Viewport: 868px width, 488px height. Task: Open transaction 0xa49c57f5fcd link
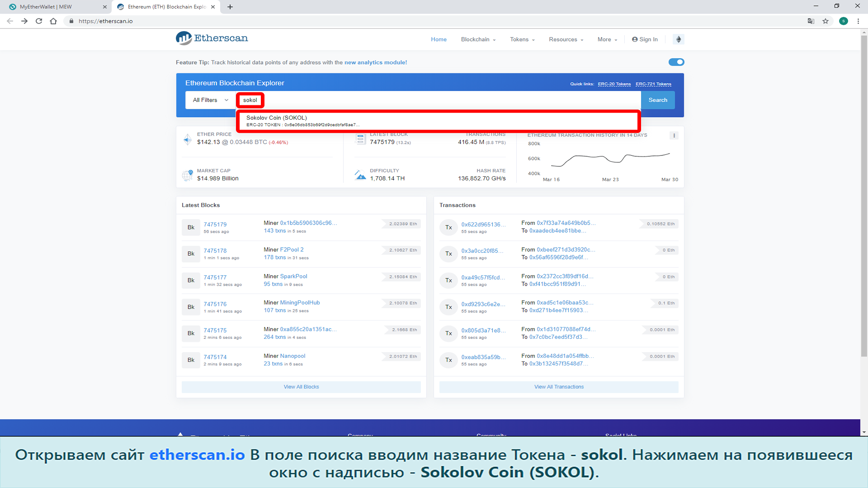[x=483, y=277]
